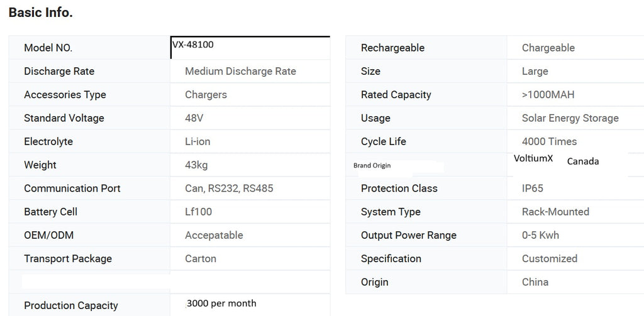Select the Solar Energy Storage usage value
The width and height of the screenshot is (644, 316).
570,118
